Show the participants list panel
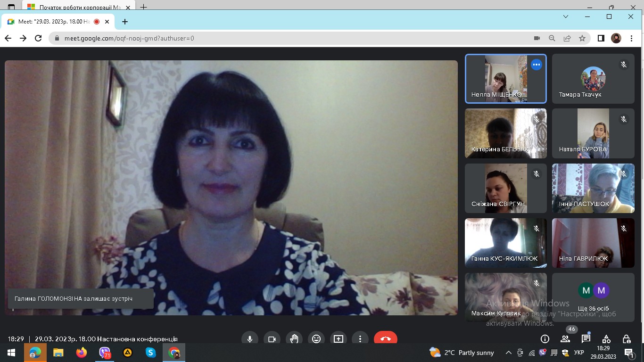Screen dimensions: 644x362 (x=565, y=339)
